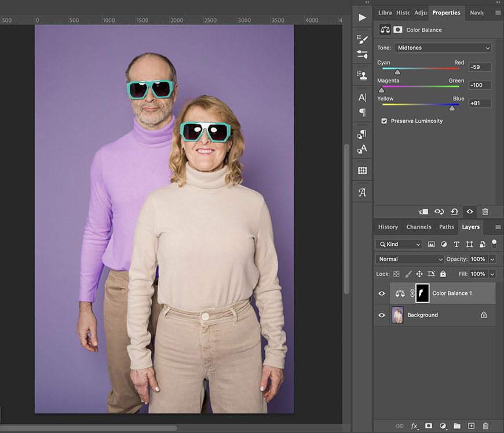Image resolution: width=504 pixels, height=433 pixels.
Task: Create a new layer
Action: click(471, 426)
